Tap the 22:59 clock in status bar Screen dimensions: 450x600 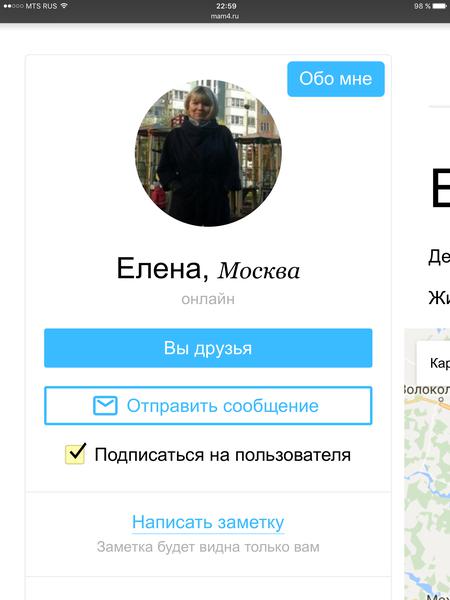coord(226,6)
